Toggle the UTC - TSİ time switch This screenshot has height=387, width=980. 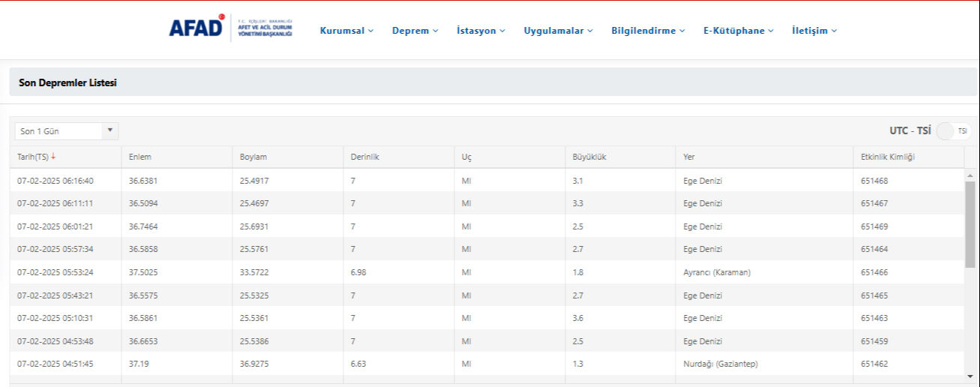[954, 130]
